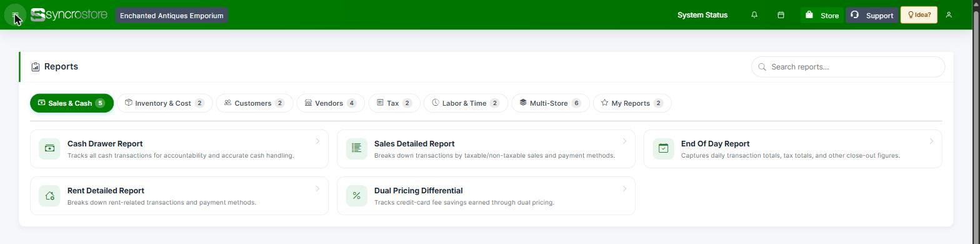Switch to Vendors tab
Viewport: 980px width, 244px height.
pyautogui.click(x=331, y=103)
